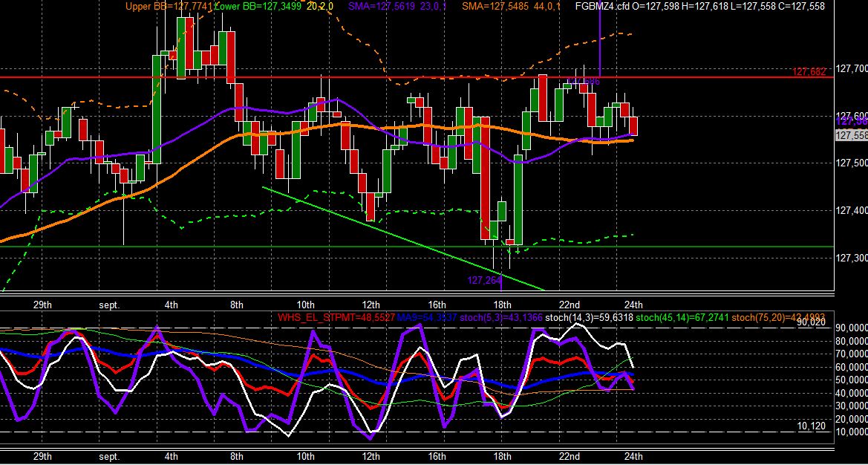Click the 90,020 overbought level label

click(x=811, y=322)
